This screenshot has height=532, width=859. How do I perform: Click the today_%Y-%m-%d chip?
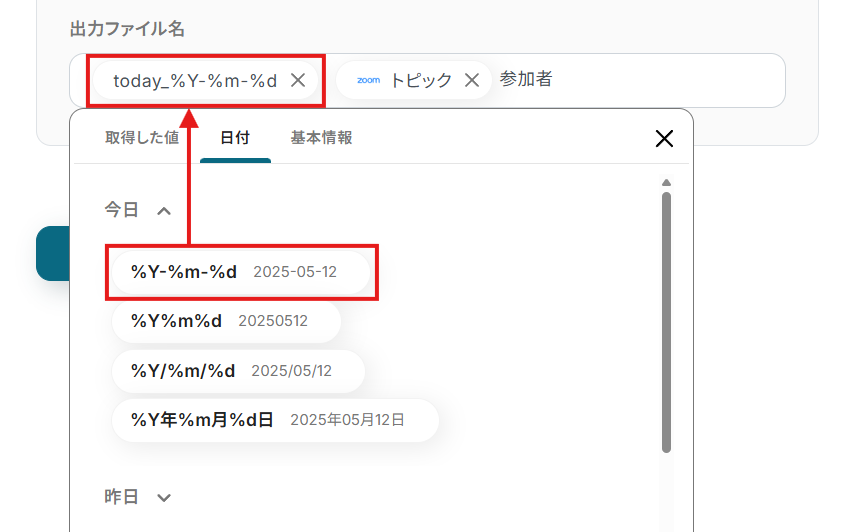click(195, 81)
